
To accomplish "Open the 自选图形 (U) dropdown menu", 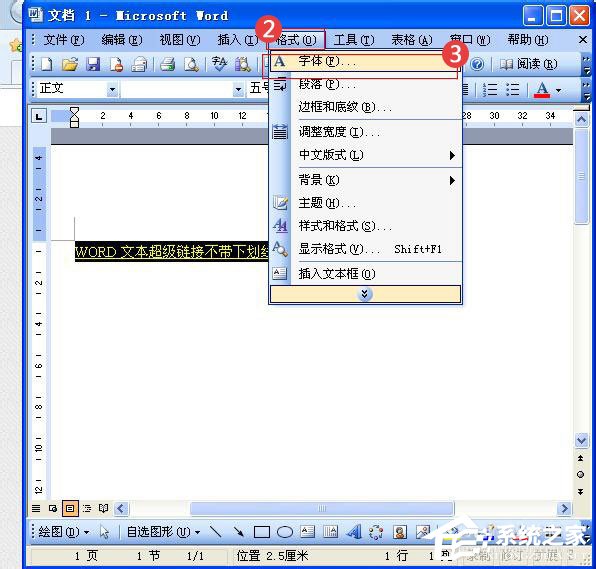I will click(163, 531).
